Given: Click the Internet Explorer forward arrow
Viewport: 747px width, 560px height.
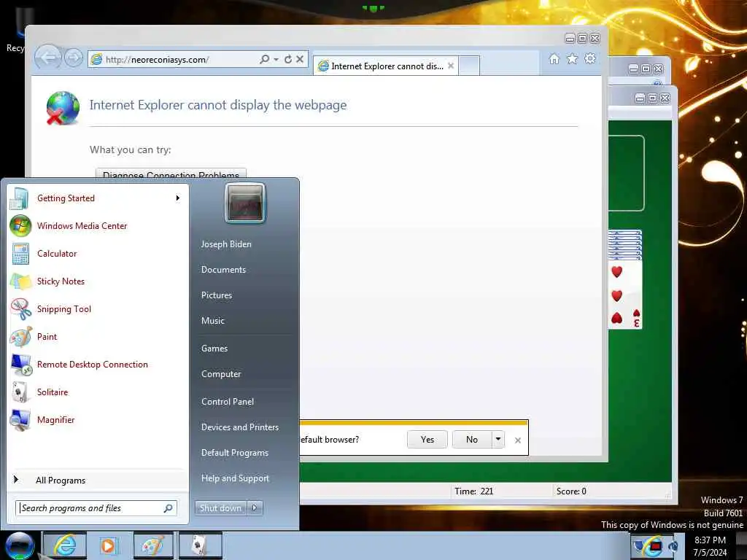Looking at the screenshot, I should (x=74, y=58).
